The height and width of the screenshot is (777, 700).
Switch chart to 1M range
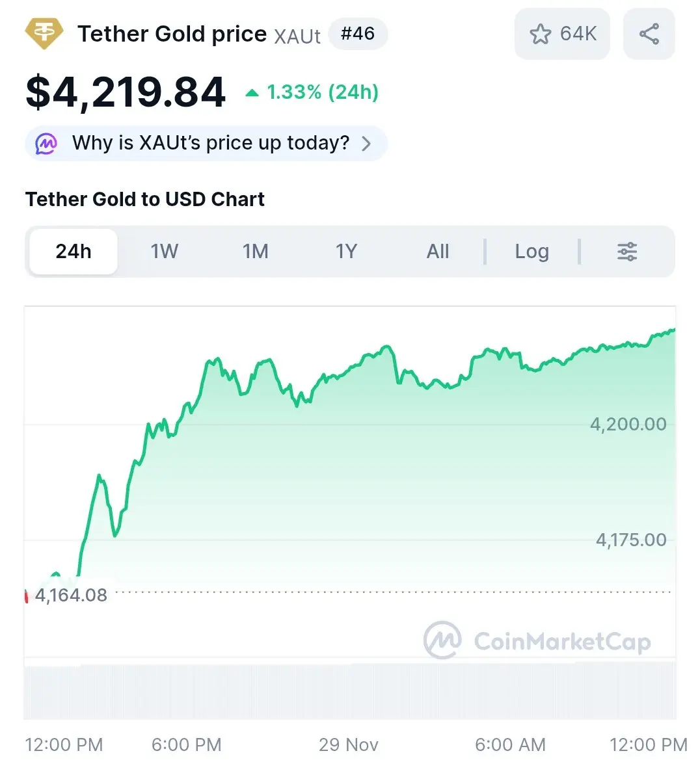tap(255, 252)
